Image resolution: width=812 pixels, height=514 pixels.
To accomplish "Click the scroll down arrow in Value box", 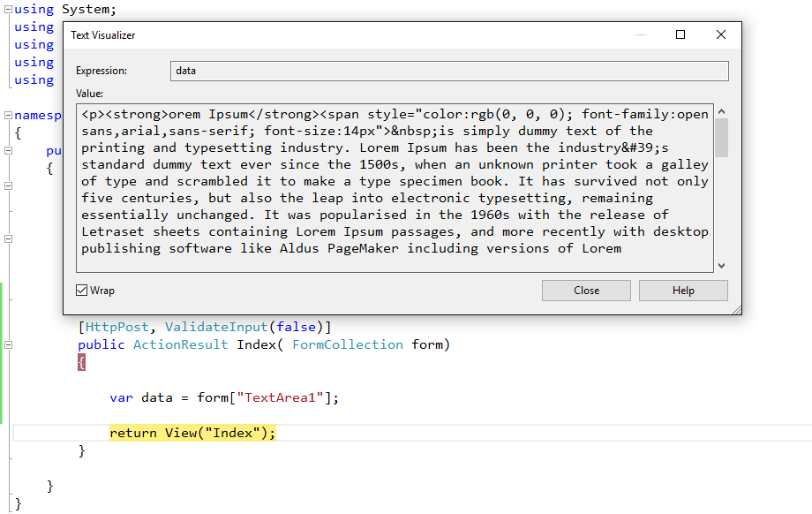I will point(721,265).
